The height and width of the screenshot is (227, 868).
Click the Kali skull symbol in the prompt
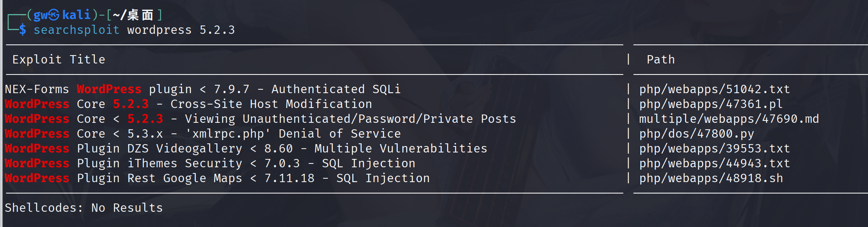point(54,15)
